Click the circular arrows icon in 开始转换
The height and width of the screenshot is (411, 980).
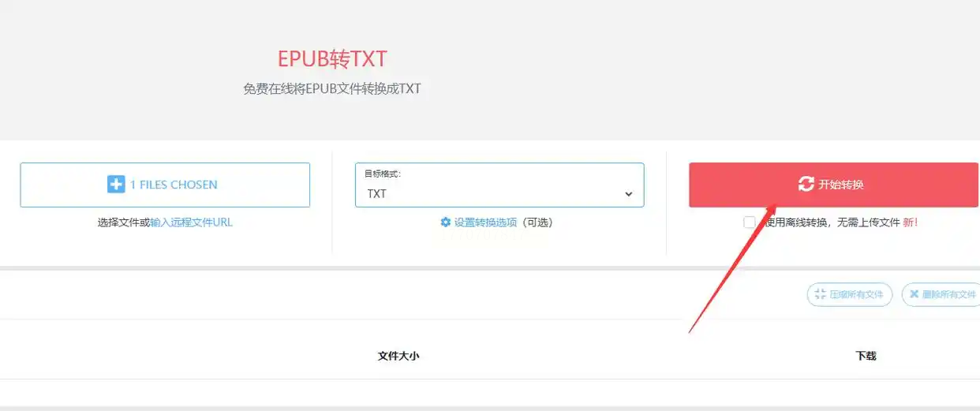point(806,185)
